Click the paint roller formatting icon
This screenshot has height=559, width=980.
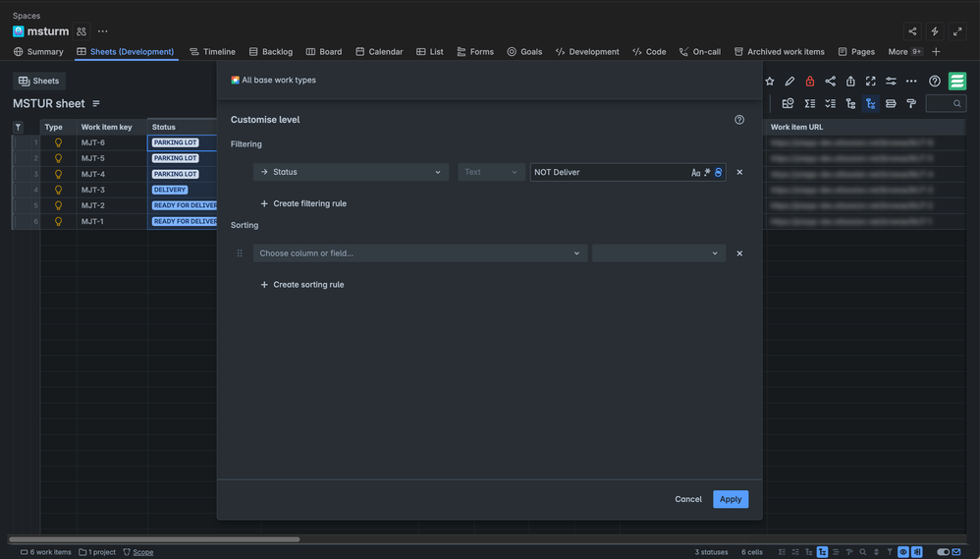911,103
